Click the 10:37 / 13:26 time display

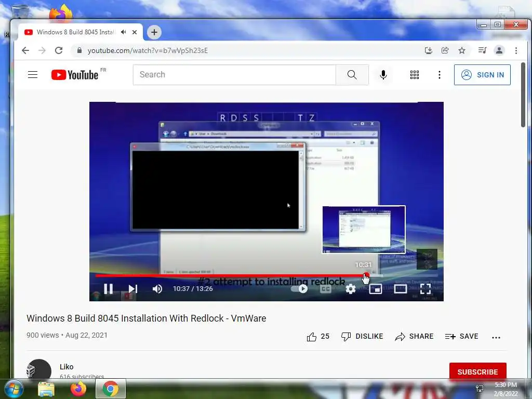pos(193,289)
